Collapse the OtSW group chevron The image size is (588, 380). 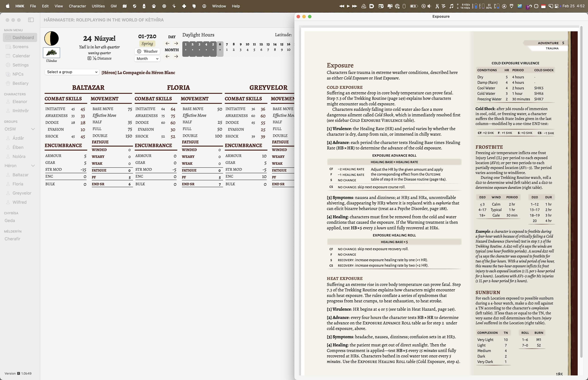coord(33,129)
